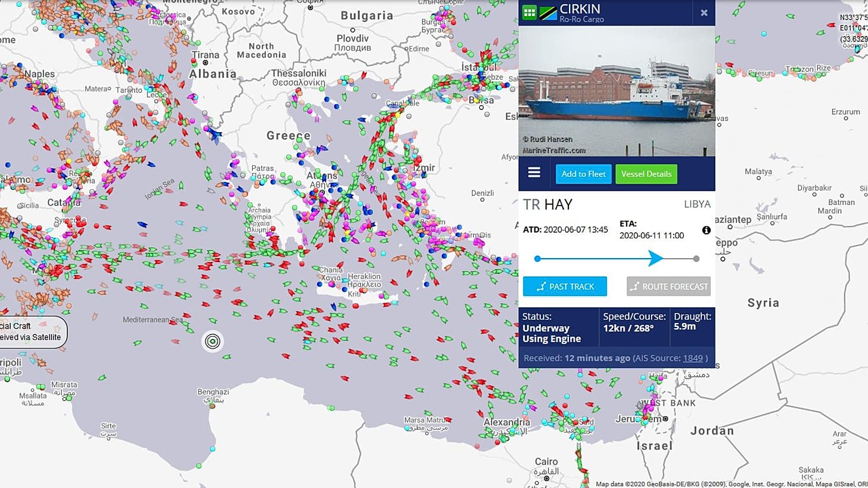The width and height of the screenshot is (868, 488).
Task: Click the green grid icon beside CIRKIN
Action: click(529, 12)
